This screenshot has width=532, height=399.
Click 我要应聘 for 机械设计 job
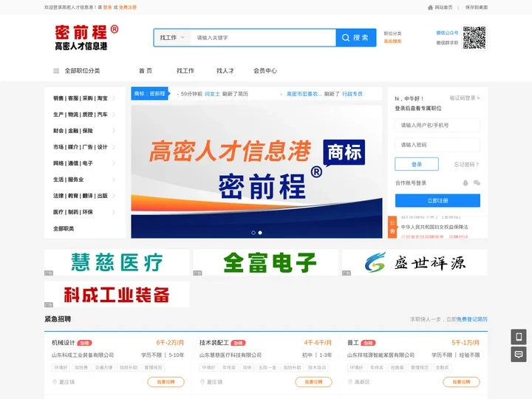(x=166, y=382)
